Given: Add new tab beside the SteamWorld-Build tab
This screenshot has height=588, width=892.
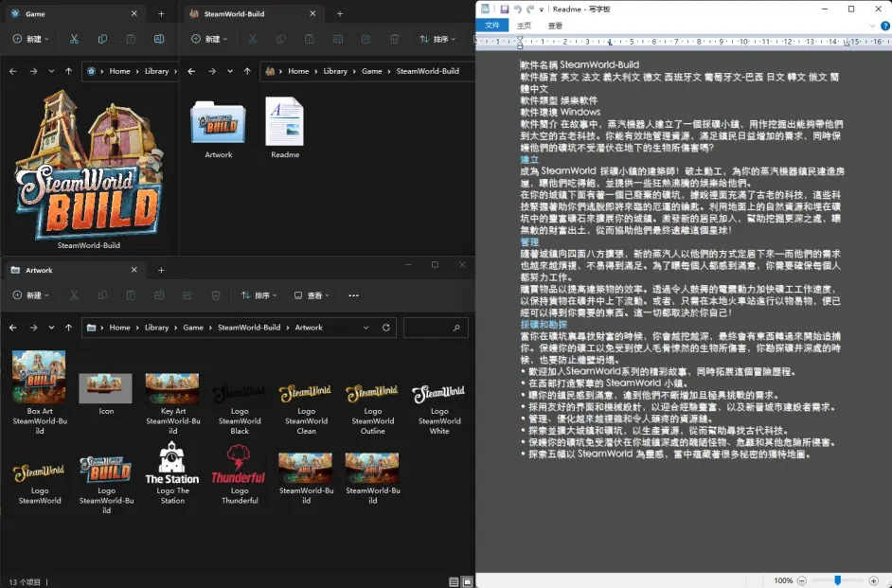Looking at the screenshot, I should 340,13.
